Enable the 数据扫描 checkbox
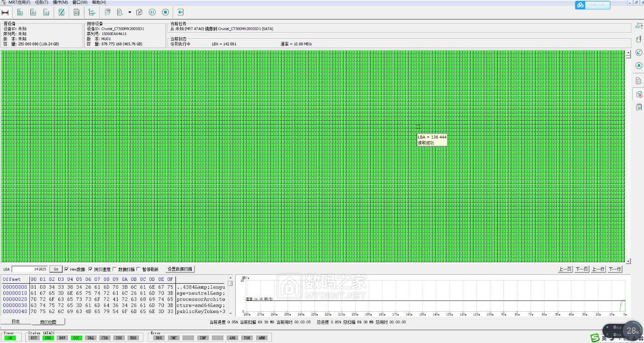This screenshot has width=644, height=343. coord(115,269)
